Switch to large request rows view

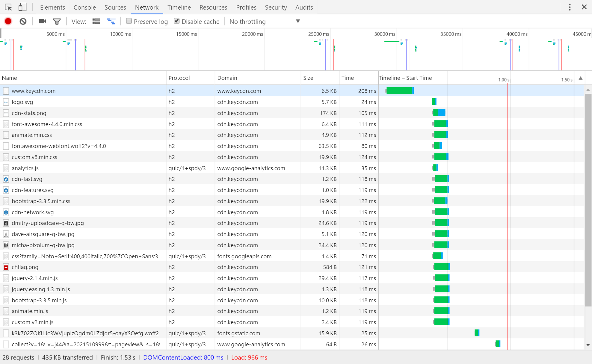click(x=96, y=21)
